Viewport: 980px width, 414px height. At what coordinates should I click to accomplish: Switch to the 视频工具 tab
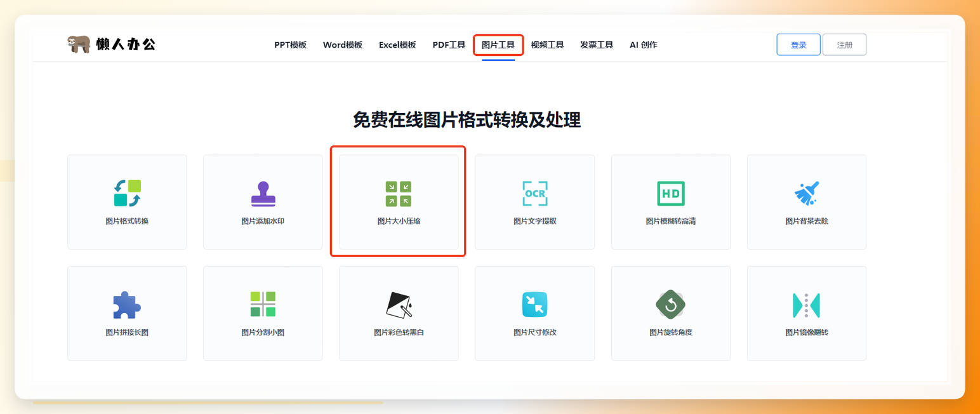point(547,45)
